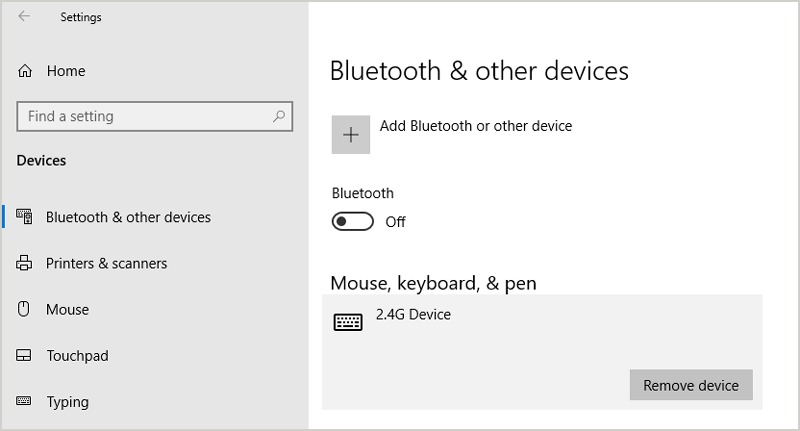800x431 pixels.
Task: Click the search magnifier icon
Action: pos(279,117)
